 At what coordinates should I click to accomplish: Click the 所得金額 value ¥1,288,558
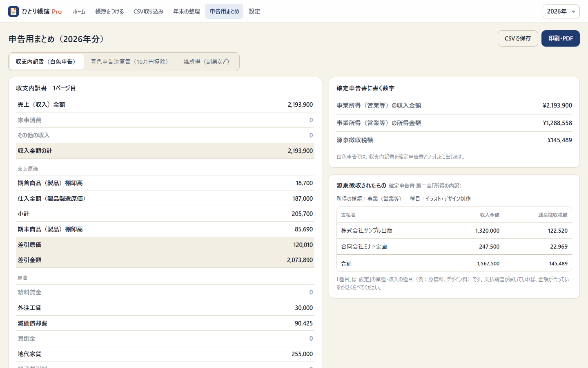click(557, 123)
